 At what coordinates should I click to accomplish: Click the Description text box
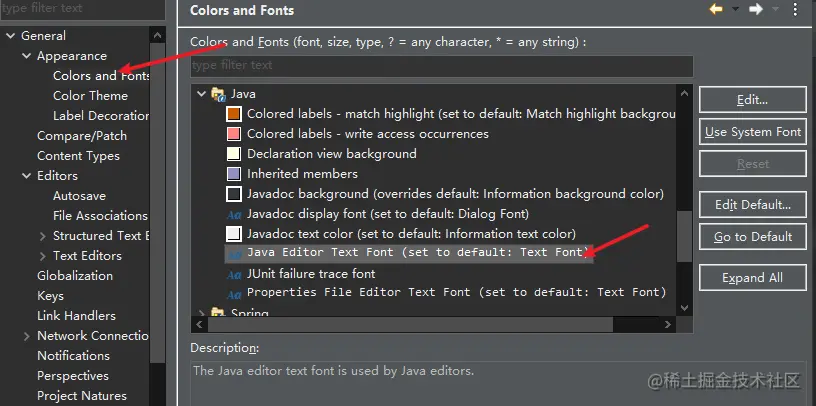pyautogui.click(x=500, y=383)
